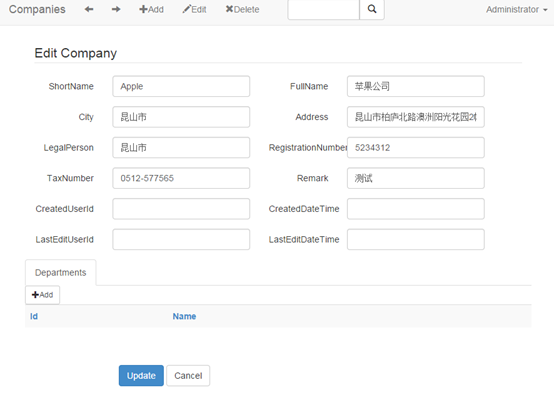Click the blue Update button
Viewport: 554px width, 395px height.
(x=141, y=376)
